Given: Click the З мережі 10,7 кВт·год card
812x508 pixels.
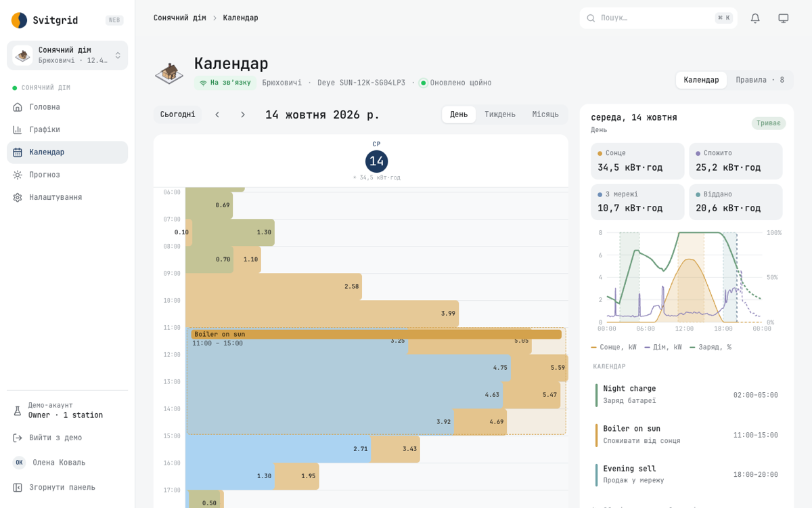Looking at the screenshot, I should tap(637, 202).
